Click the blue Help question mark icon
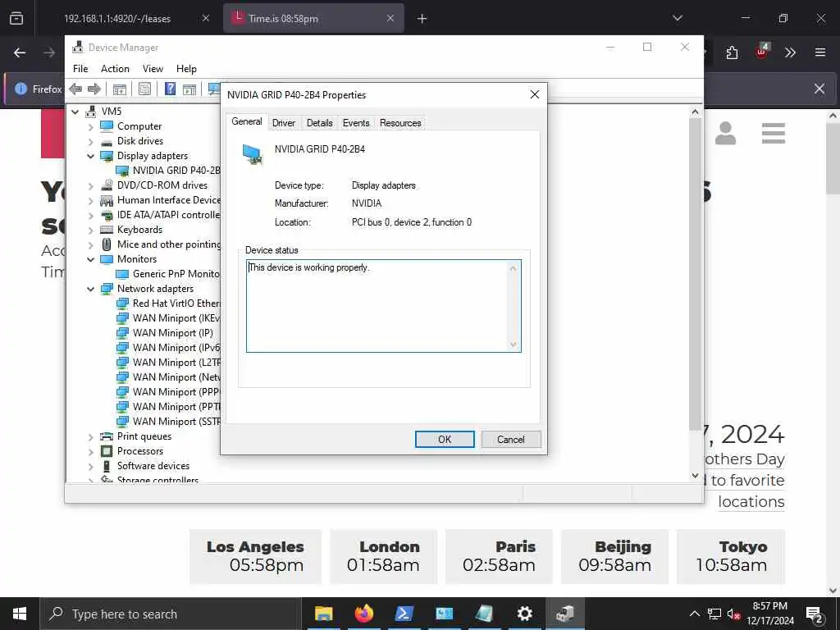This screenshot has width=840, height=630. (170, 89)
